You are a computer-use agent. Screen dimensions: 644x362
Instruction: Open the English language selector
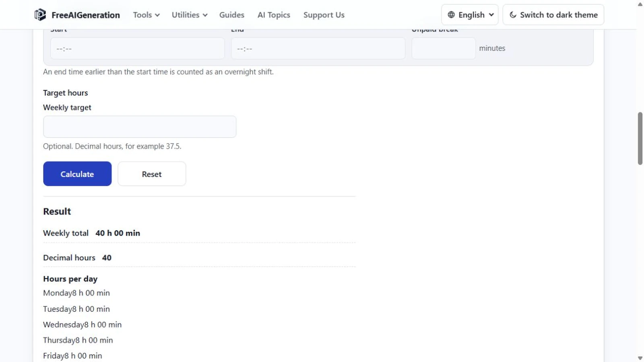click(470, 15)
